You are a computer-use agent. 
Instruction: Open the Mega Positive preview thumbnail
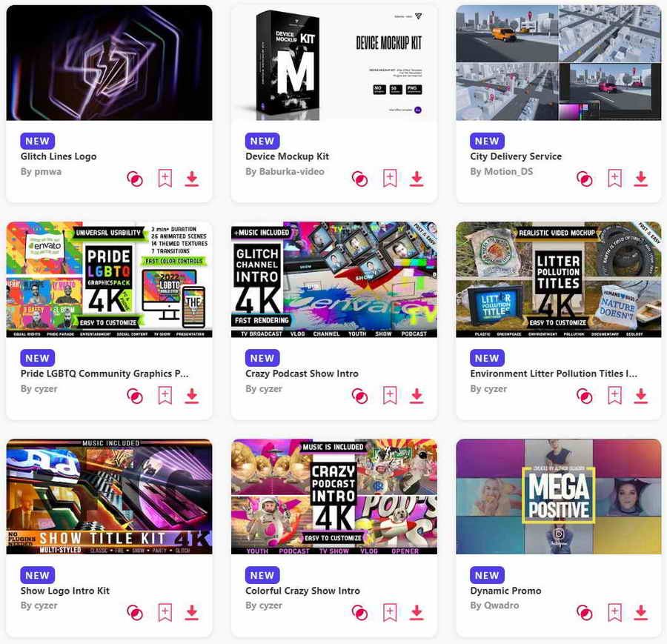point(559,497)
